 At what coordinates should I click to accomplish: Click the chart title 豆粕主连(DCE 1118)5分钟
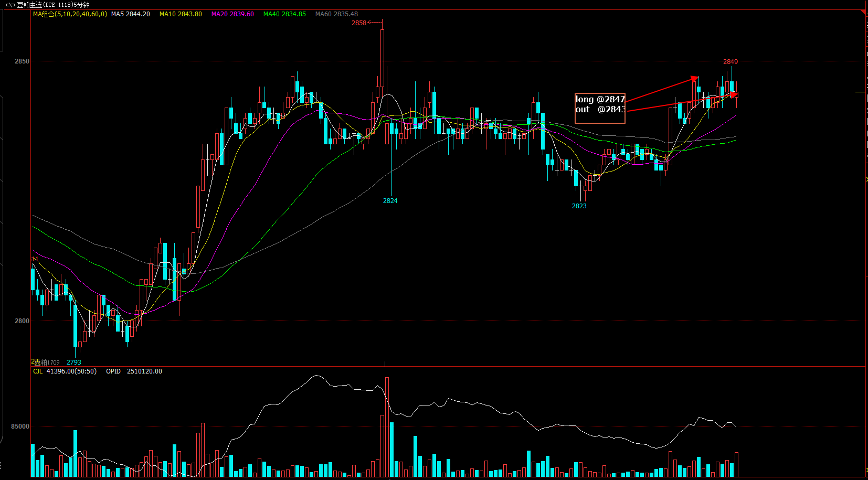click(x=53, y=5)
